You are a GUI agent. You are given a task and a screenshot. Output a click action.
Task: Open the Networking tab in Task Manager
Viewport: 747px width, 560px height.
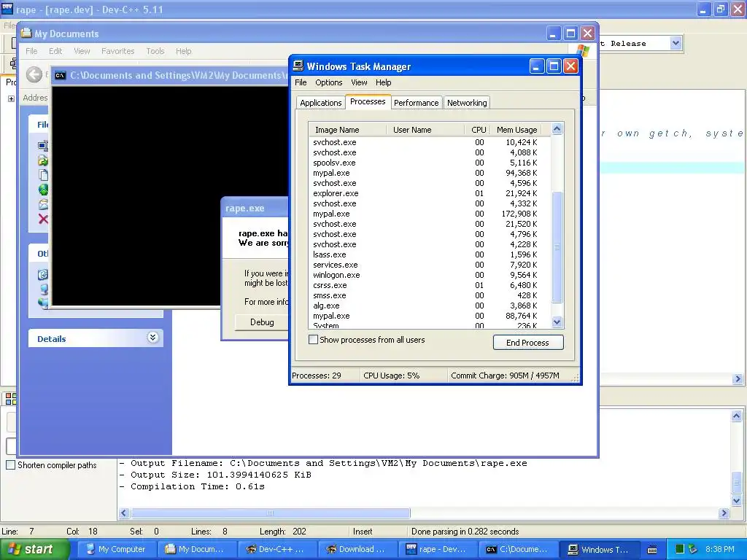pyautogui.click(x=467, y=103)
